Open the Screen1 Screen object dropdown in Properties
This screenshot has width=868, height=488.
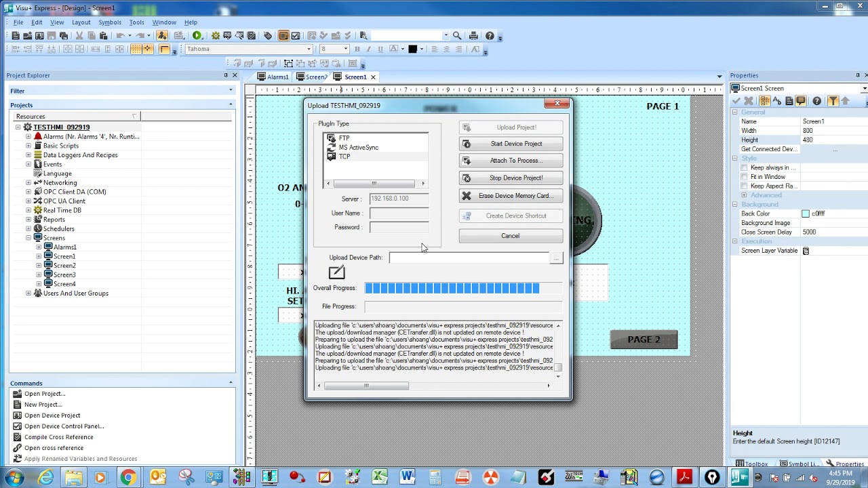(x=864, y=88)
